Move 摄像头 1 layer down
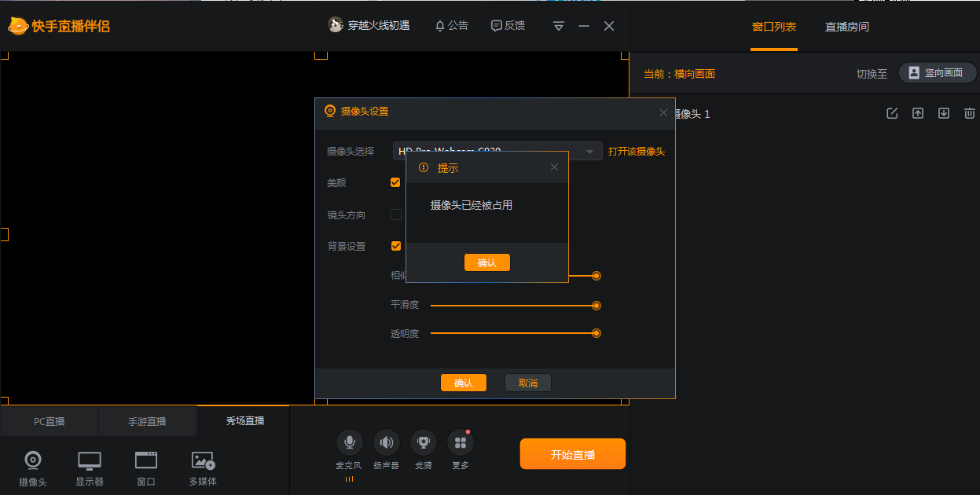980x495 pixels. [944, 113]
